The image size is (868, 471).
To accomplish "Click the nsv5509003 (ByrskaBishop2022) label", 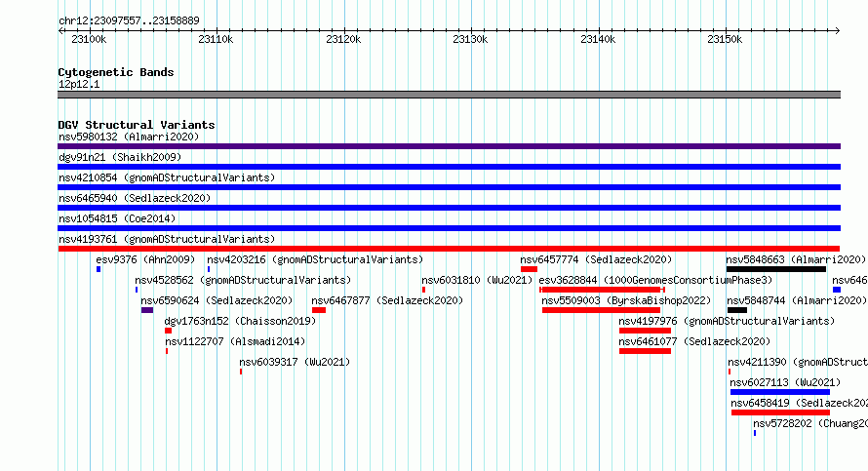I will coord(626,300).
